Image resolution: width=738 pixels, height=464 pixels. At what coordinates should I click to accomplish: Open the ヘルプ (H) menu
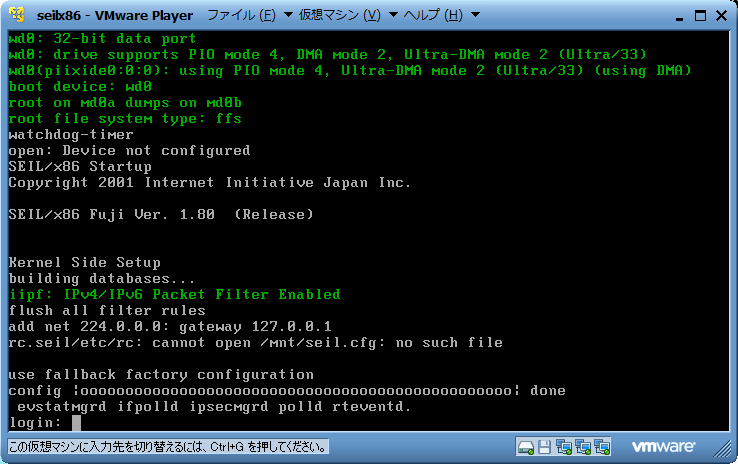click(x=433, y=15)
